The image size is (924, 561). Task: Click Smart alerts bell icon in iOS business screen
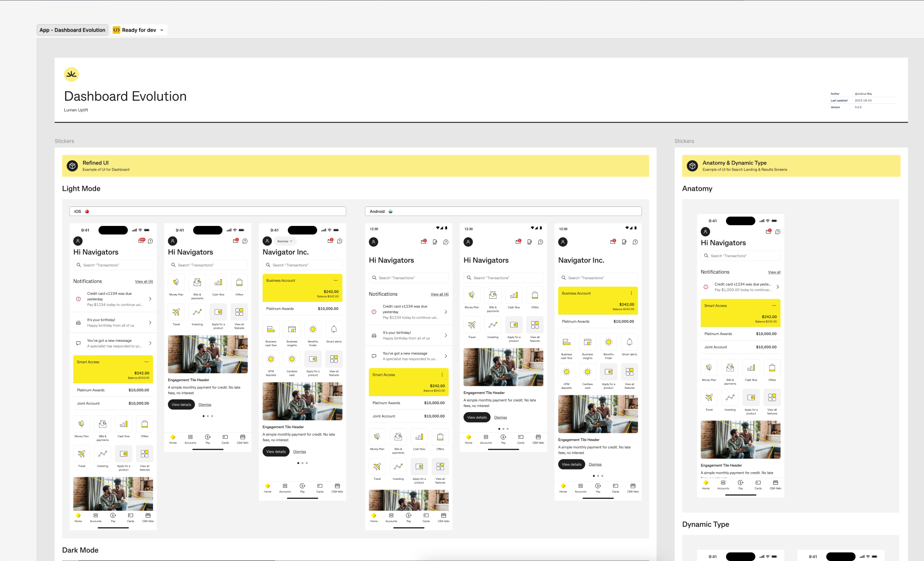tap(334, 330)
